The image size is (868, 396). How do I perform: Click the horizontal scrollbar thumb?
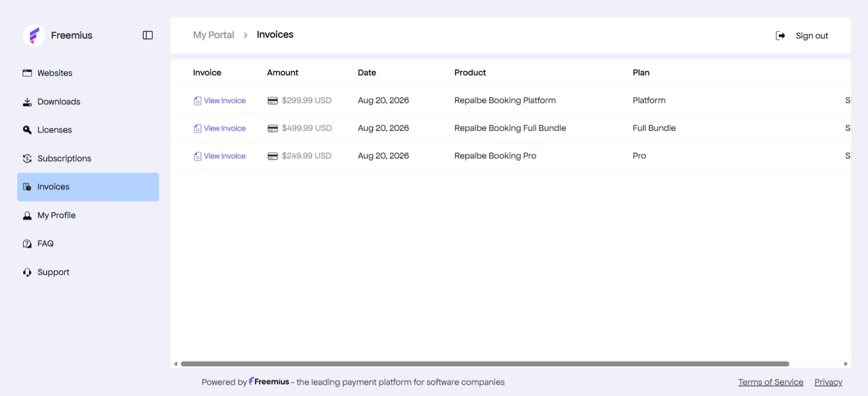(x=485, y=364)
